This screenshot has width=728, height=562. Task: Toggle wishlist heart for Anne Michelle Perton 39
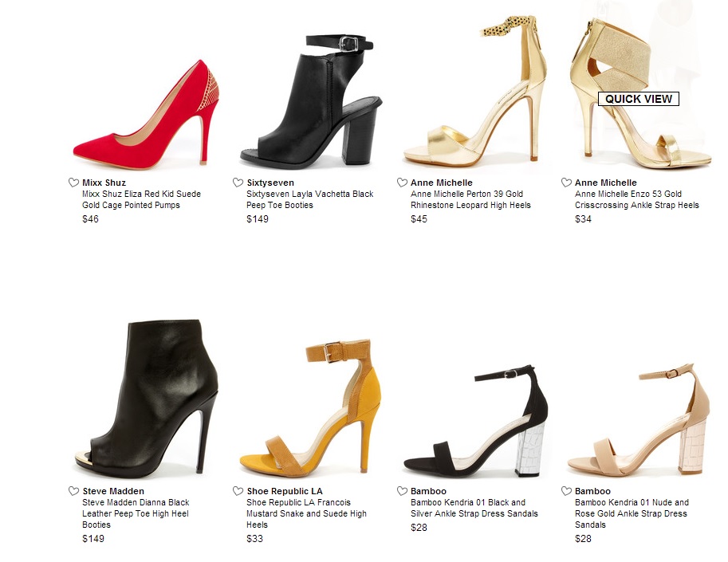[x=402, y=183]
